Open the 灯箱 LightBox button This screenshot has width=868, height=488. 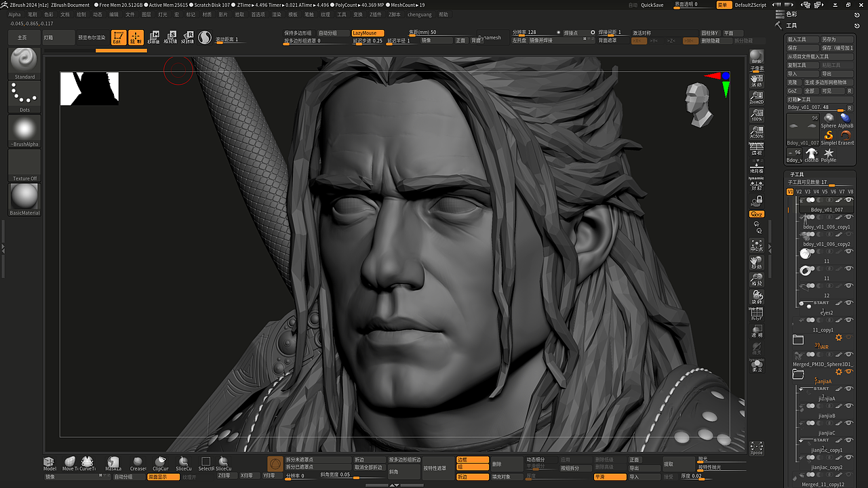(58, 38)
